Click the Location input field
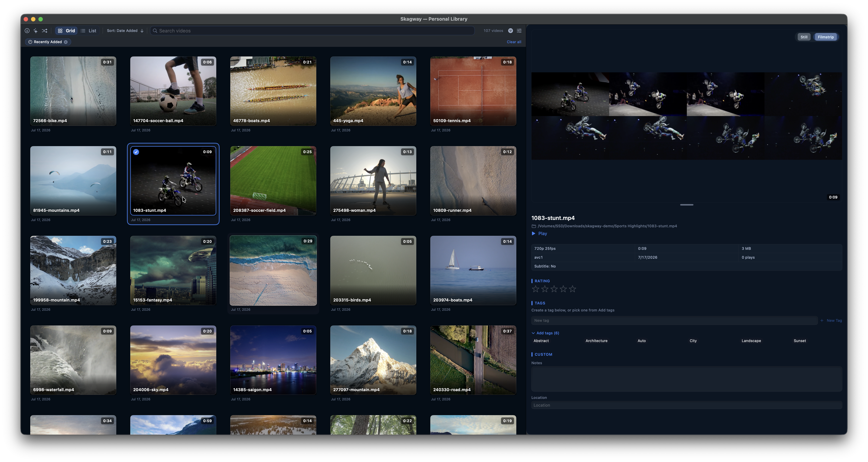Image resolution: width=868 pixels, height=462 pixels. click(687, 405)
